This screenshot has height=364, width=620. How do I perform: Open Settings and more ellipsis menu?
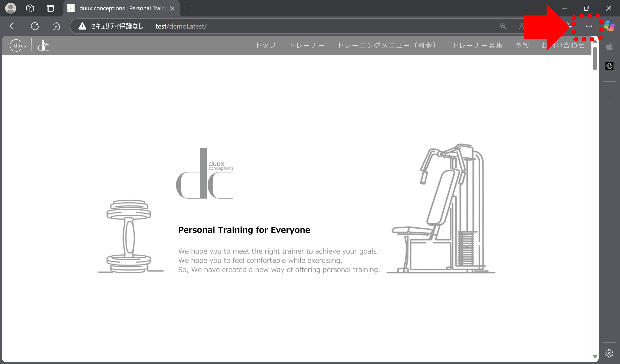[x=589, y=26]
